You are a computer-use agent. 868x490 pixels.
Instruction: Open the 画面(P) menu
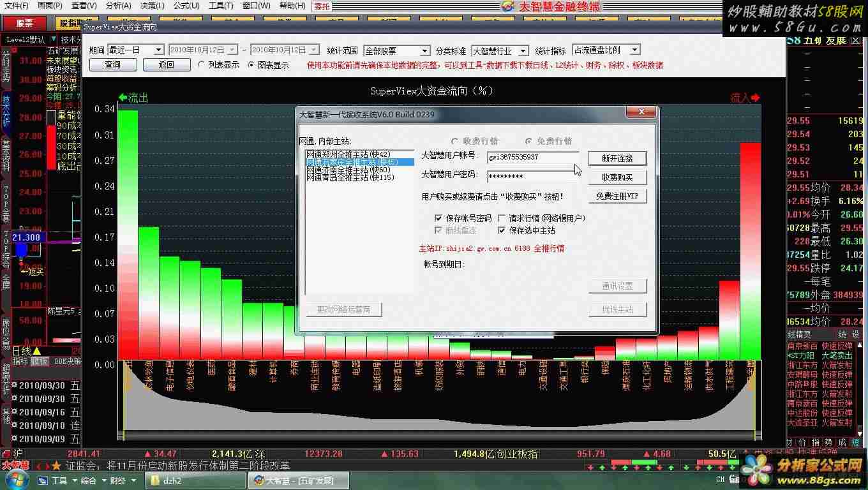(50, 6)
